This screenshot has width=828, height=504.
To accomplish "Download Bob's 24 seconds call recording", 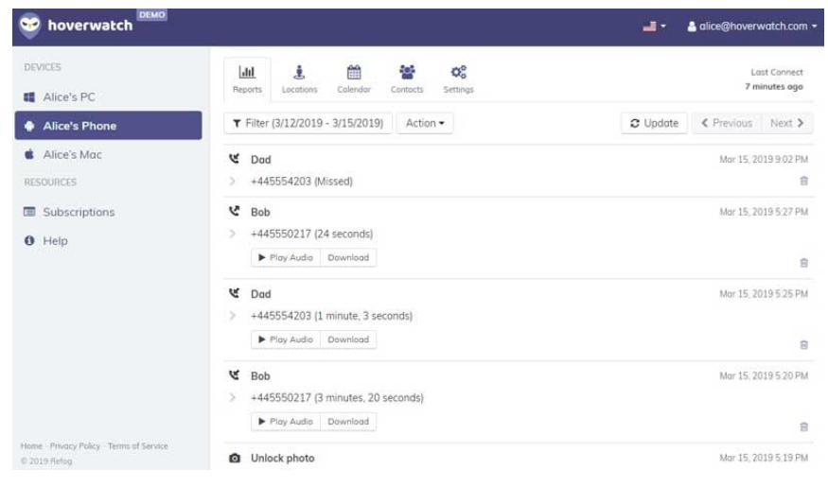I will (x=348, y=257).
